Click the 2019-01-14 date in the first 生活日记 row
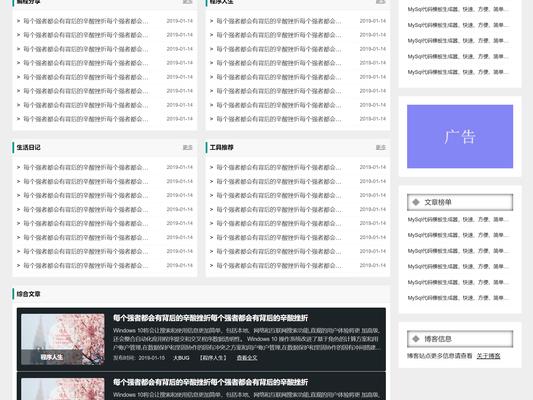533x400 pixels. tap(179, 167)
